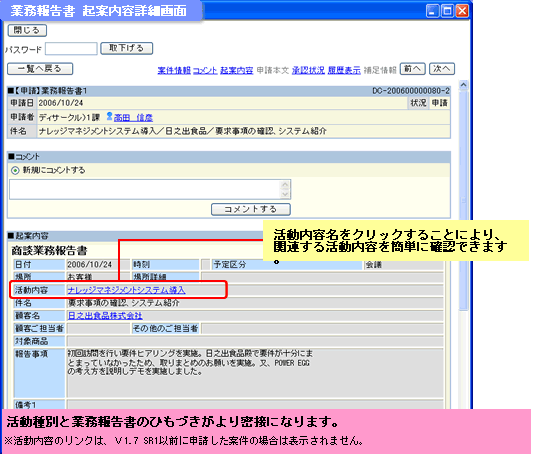Viewport: 533px width, 454px height.
Task: Click the user icon beside 高田 信彦
Action: (x=109, y=116)
